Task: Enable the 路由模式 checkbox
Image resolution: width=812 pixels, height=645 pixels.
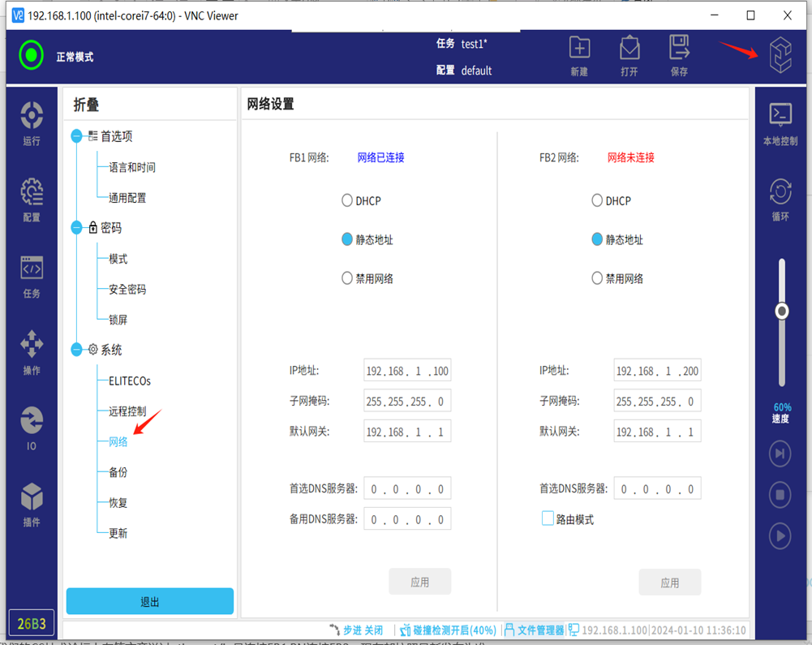Action: pyautogui.click(x=548, y=518)
